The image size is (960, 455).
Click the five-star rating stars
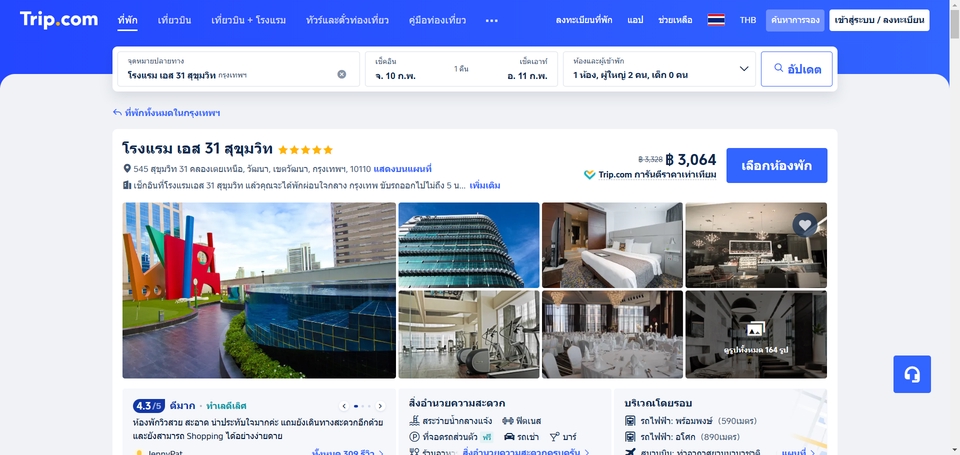click(x=306, y=149)
